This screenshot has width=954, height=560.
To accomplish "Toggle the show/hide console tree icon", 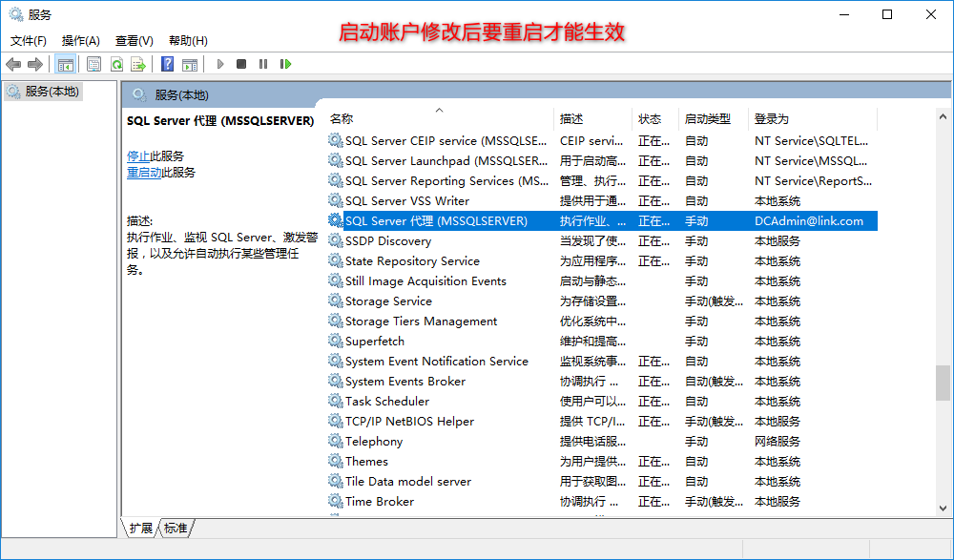I will [x=65, y=64].
